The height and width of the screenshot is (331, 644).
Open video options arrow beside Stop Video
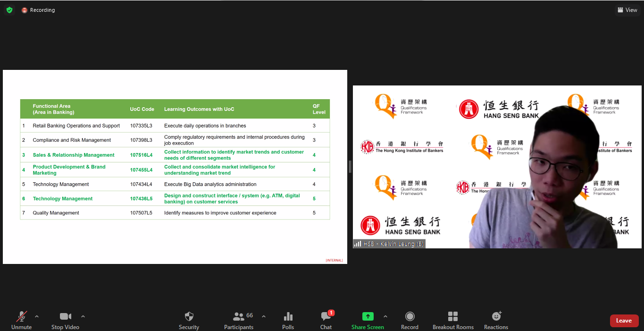(83, 316)
